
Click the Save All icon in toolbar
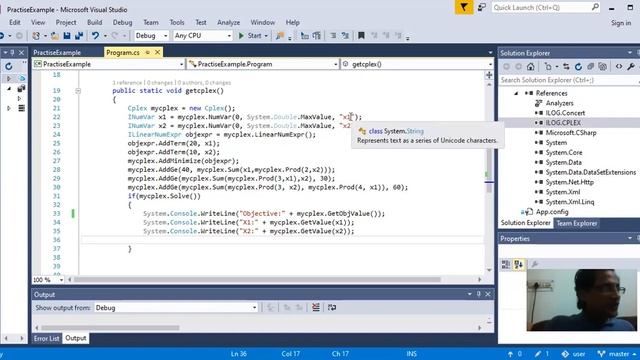(79, 36)
